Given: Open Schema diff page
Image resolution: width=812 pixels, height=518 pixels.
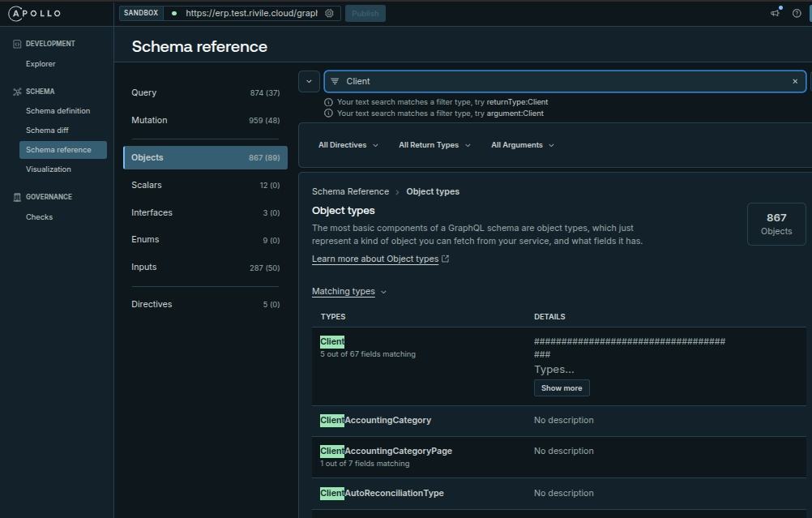Looking at the screenshot, I should click(47, 130).
